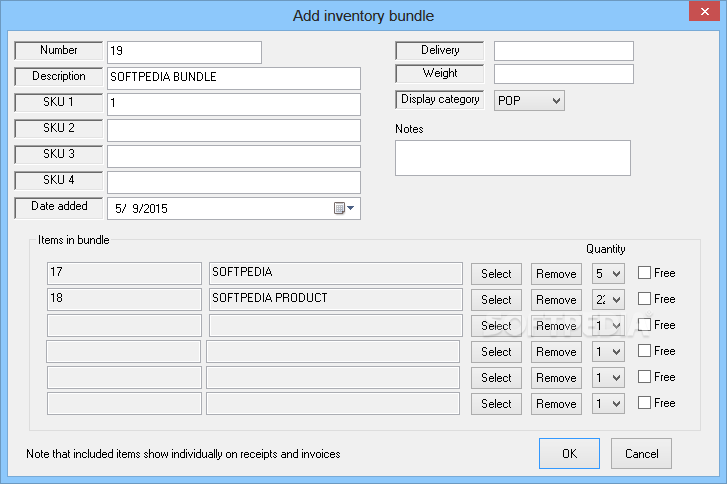Viewport: 727px width, 484px height.
Task: Cancel adding the inventory bundle
Action: (641, 453)
